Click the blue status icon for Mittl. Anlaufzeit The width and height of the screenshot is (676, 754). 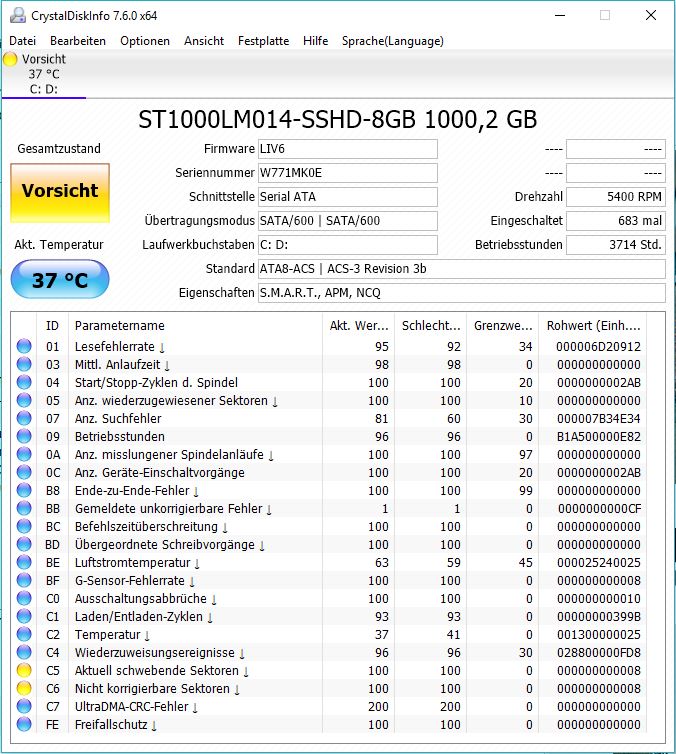[24, 364]
